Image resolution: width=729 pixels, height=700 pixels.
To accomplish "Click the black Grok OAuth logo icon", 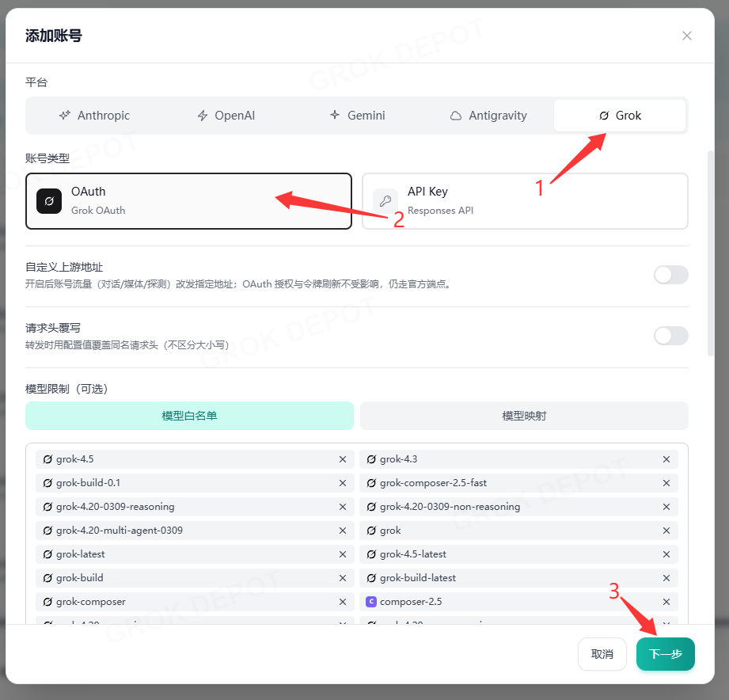I will 49,201.
